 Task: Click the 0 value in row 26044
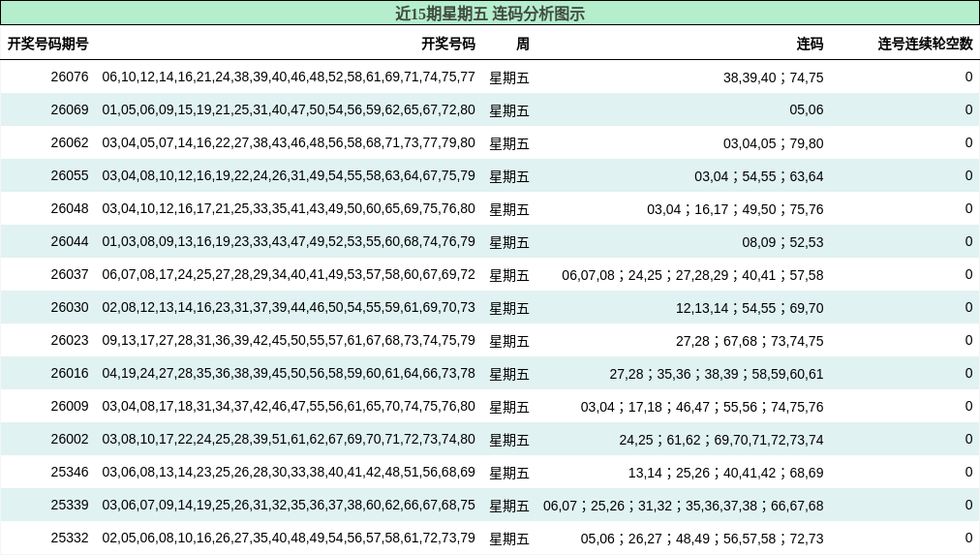(x=968, y=242)
